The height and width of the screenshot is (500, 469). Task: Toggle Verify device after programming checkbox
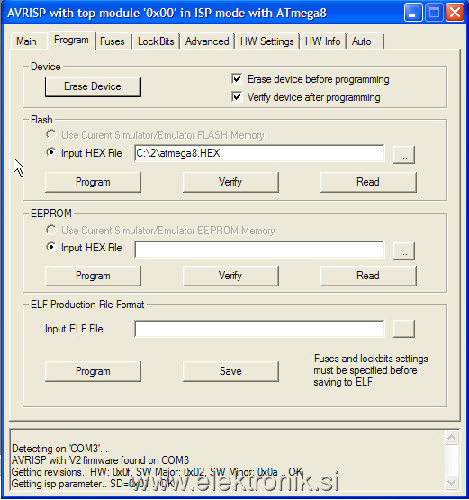[x=236, y=97]
